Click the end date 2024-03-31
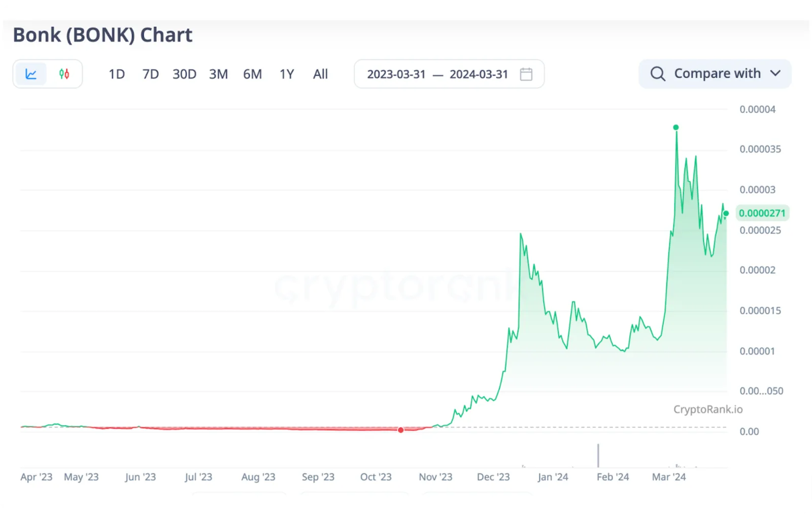Screen dimensions: 812x518 tap(479, 74)
